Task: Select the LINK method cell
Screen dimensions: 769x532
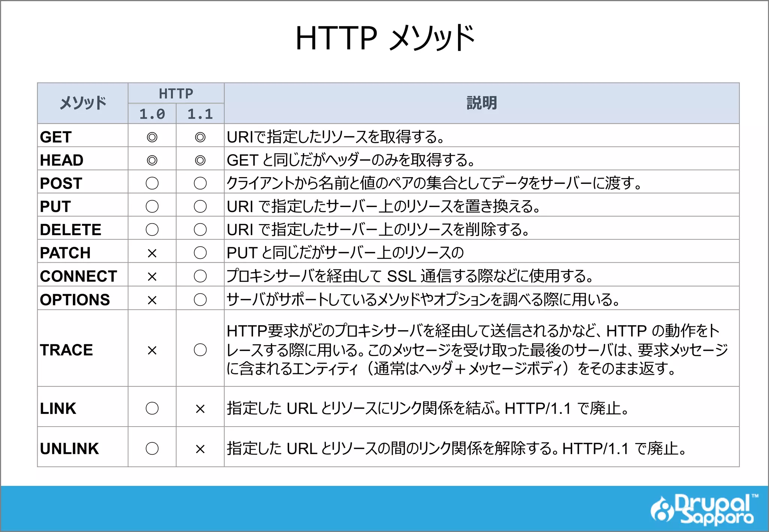Action: click(83, 407)
